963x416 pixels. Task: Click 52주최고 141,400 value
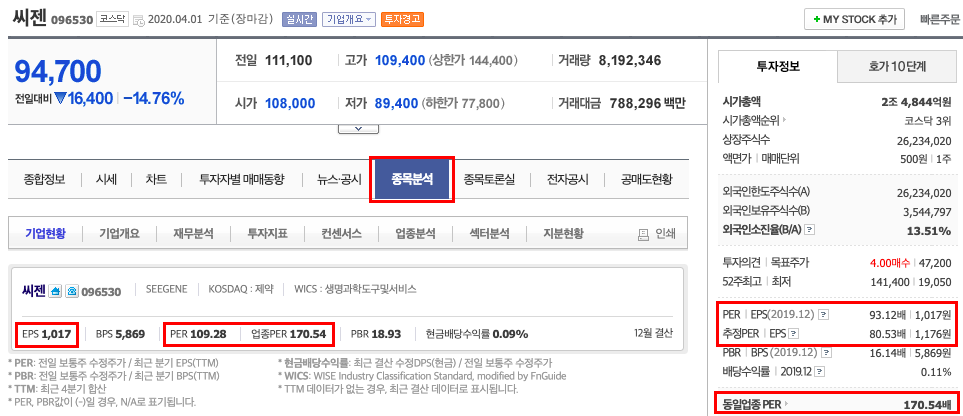coord(890,281)
